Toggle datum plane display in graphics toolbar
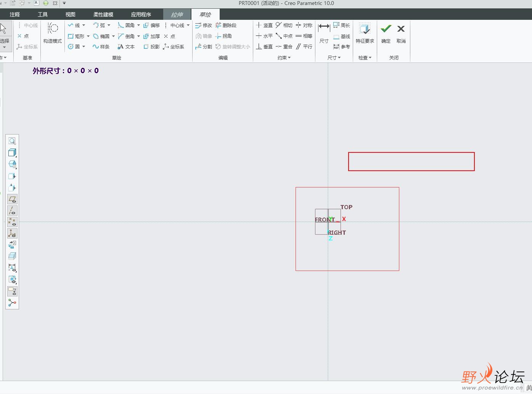This screenshot has width=532, height=394. [x=12, y=199]
